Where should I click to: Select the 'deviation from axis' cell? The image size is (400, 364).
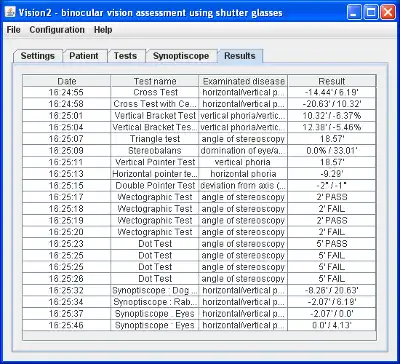(244, 186)
